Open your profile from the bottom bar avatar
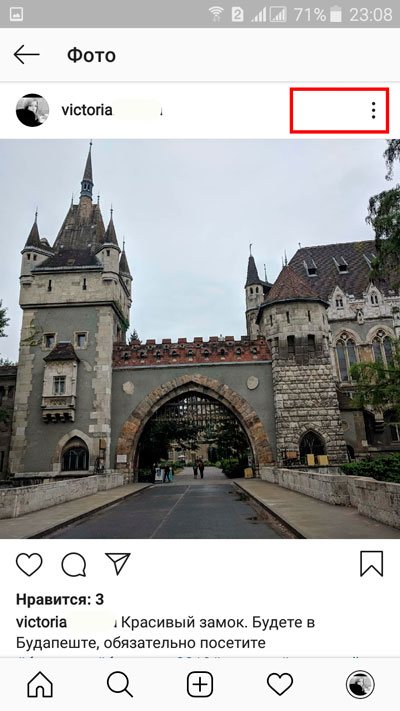This screenshot has height=711, width=400. (x=360, y=684)
